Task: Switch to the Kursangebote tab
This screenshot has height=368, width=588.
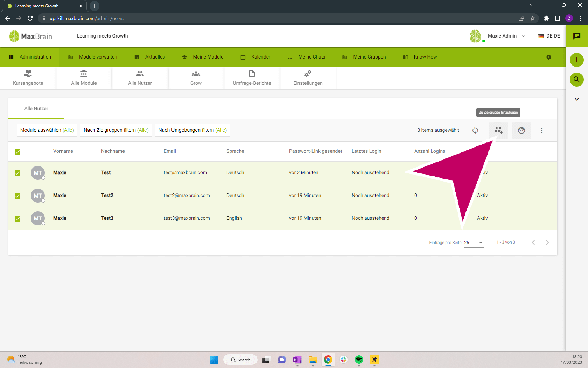Action: pyautogui.click(x=28, y=78)
